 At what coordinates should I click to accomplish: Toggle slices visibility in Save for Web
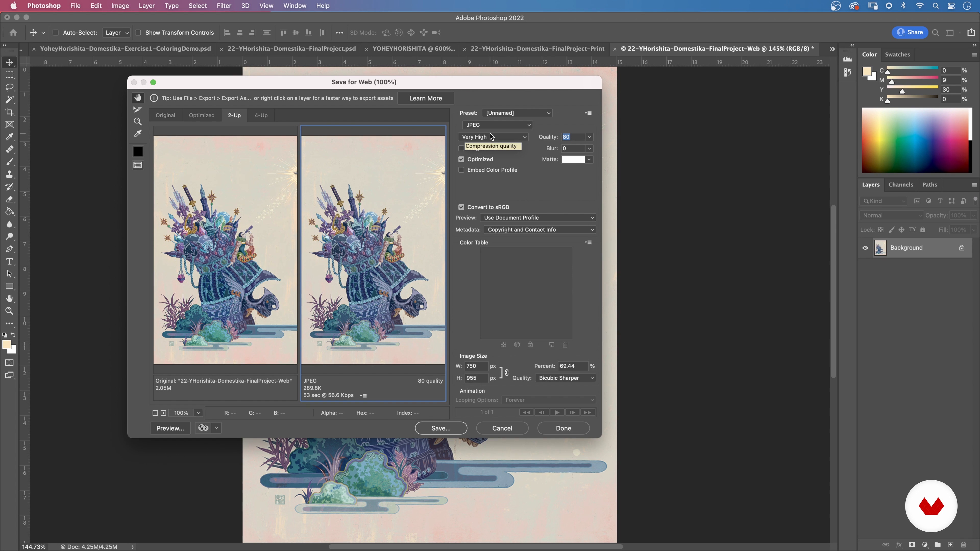tap(138, 165)
